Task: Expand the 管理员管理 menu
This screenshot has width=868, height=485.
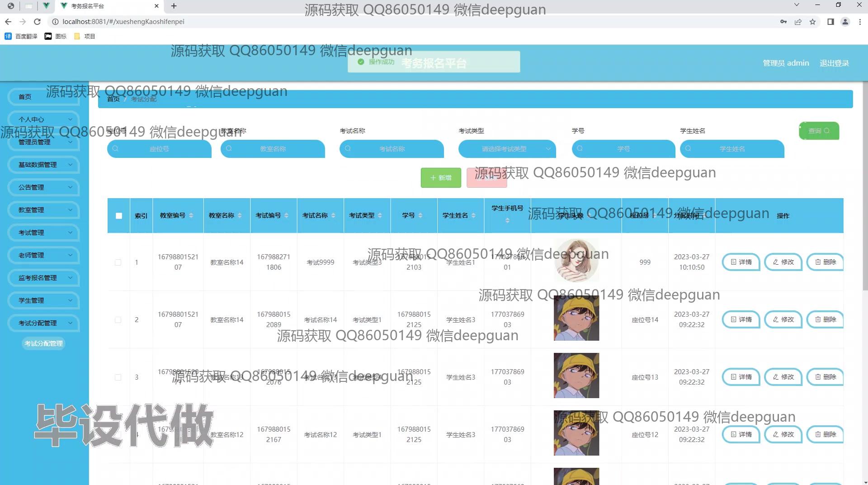Action: tap(43, 142)
